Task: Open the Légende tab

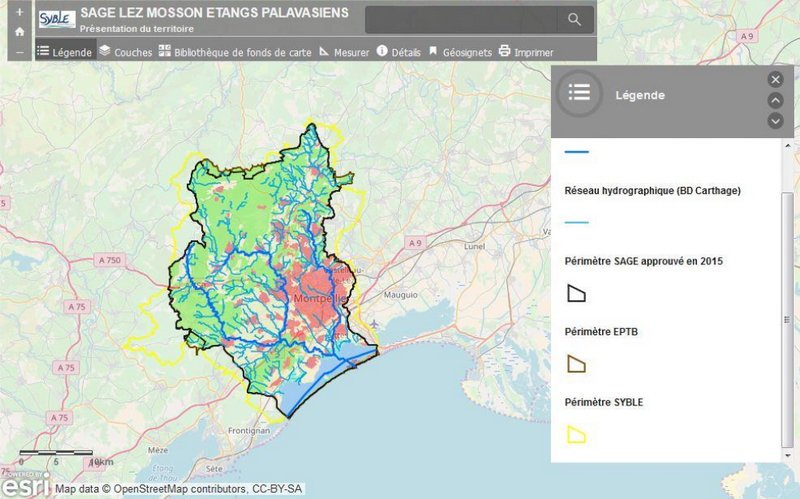Action: 65,52
